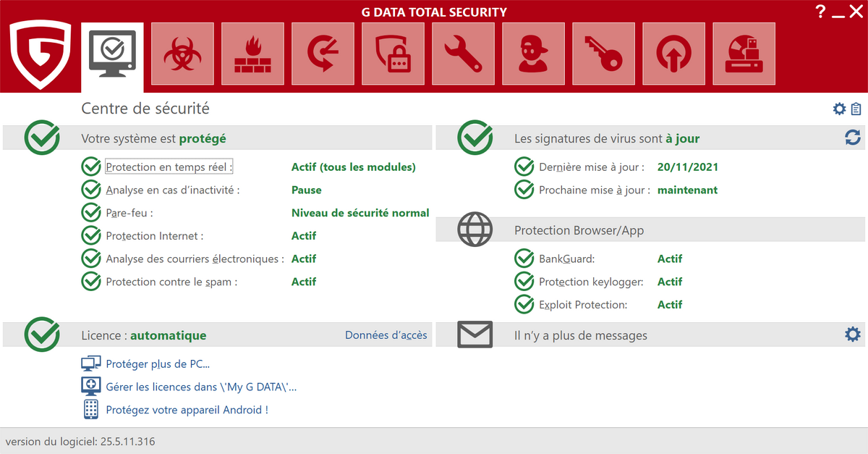This screenshot has width=868, height=454.
Task: Select the Security Center monitor tab
Action: [112, 54]
